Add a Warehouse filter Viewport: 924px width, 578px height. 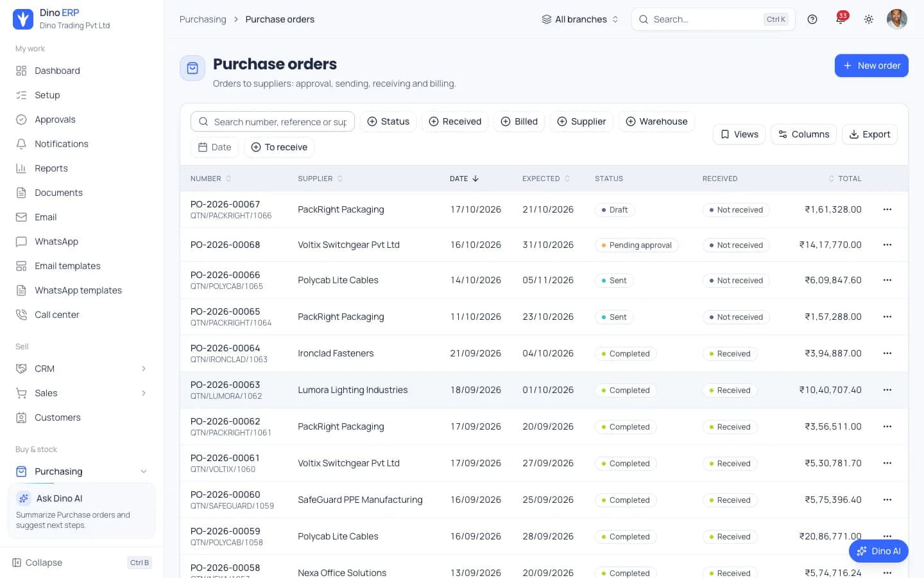pyautogui.click(x=656, y=121)
